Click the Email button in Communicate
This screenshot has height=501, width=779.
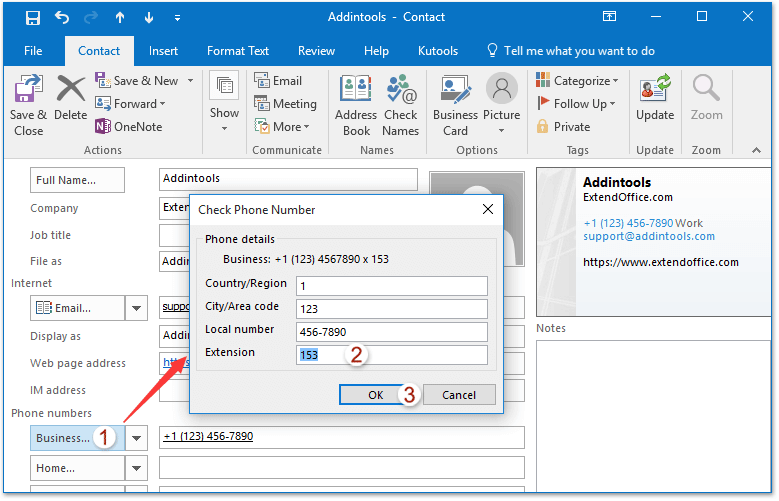pos(278,81)
